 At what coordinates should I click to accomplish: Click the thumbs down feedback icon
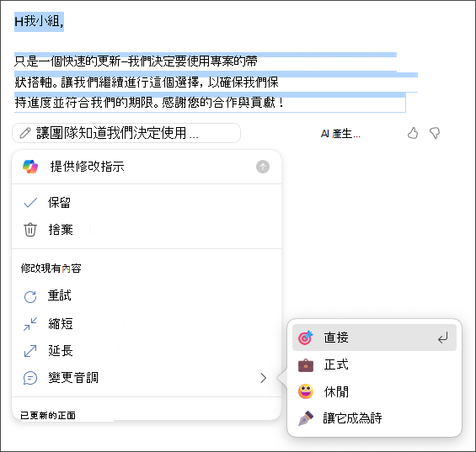click(435, 133)
